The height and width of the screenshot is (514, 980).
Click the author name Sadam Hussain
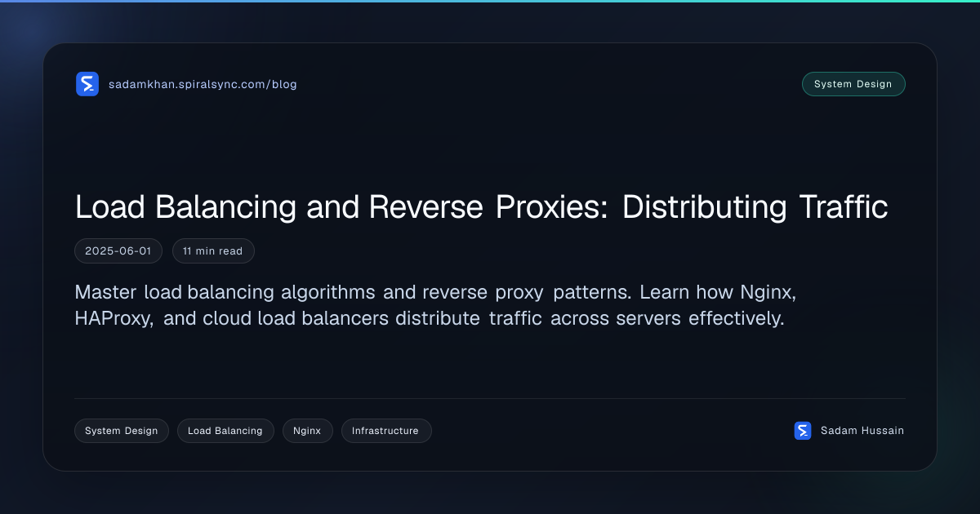(x=862, y=431)
